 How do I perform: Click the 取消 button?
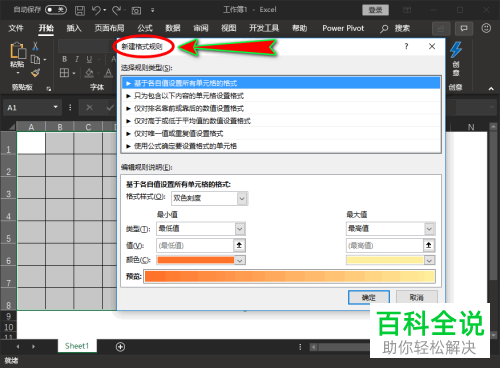(417, 297)
